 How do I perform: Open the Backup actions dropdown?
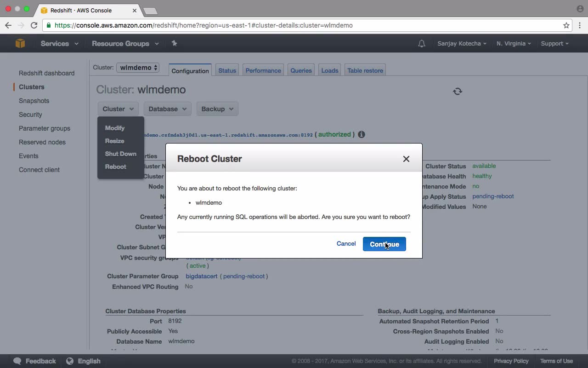point(217,109)
